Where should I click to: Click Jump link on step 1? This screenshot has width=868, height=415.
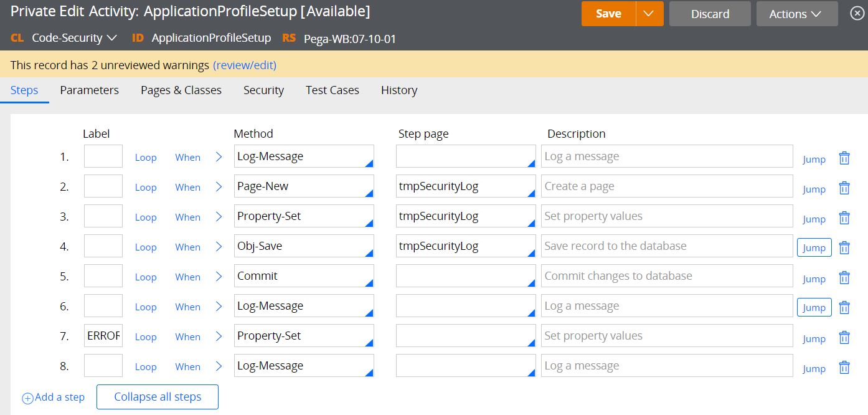pos(814,159)
